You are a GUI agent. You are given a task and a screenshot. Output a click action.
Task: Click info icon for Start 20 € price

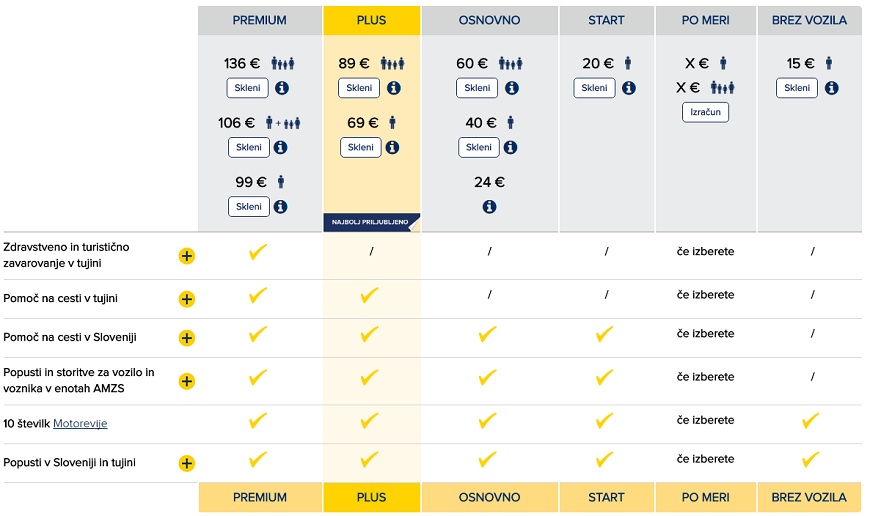click(628, 88)
